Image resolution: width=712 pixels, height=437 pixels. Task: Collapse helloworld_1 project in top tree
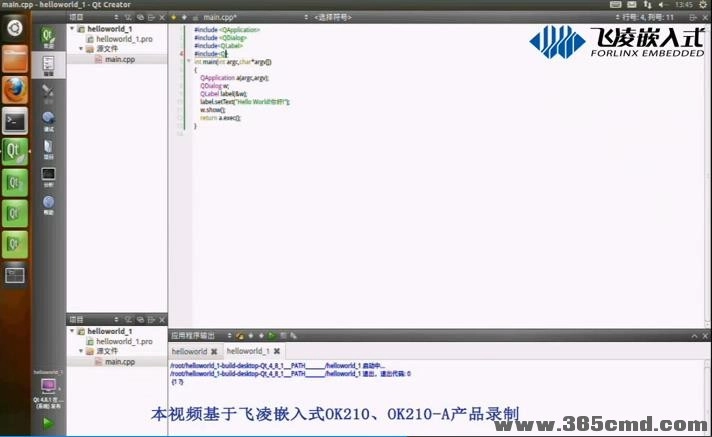72,29
